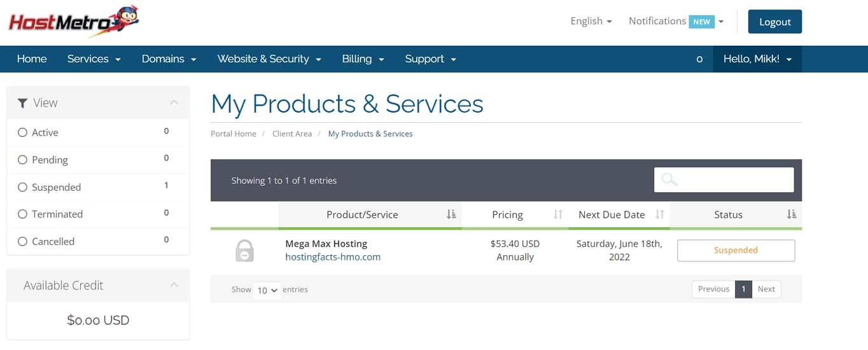This screenshot has width=868, height=350.
Task: Expand the Support menu
Action: [431, 59]
